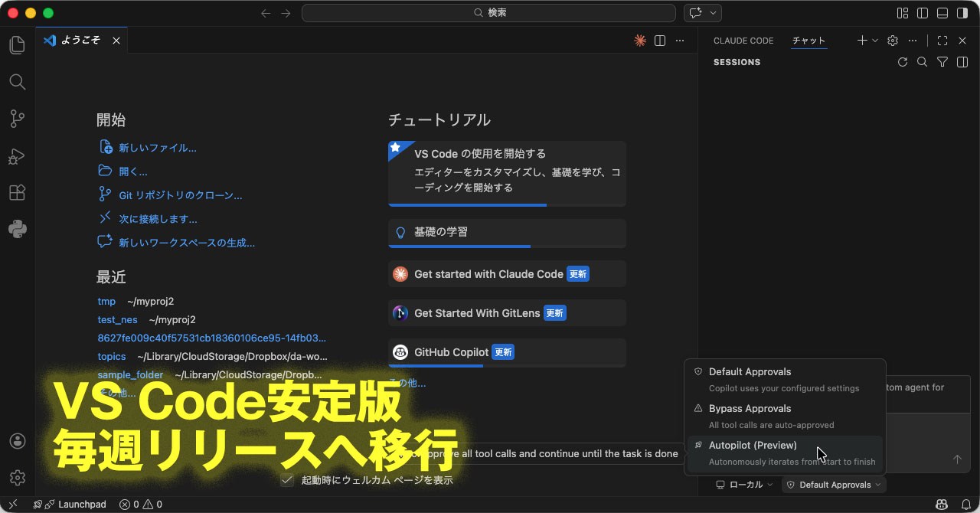
Task: Open the Copilot chat dropdown chevron in the title bar
Action: coord(714,13)
